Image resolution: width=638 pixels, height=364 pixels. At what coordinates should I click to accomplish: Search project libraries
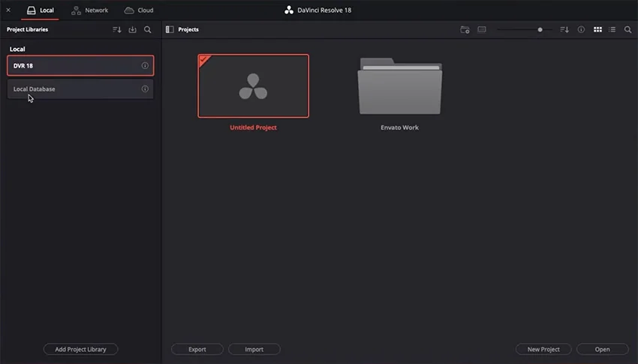tap(148, 30)
